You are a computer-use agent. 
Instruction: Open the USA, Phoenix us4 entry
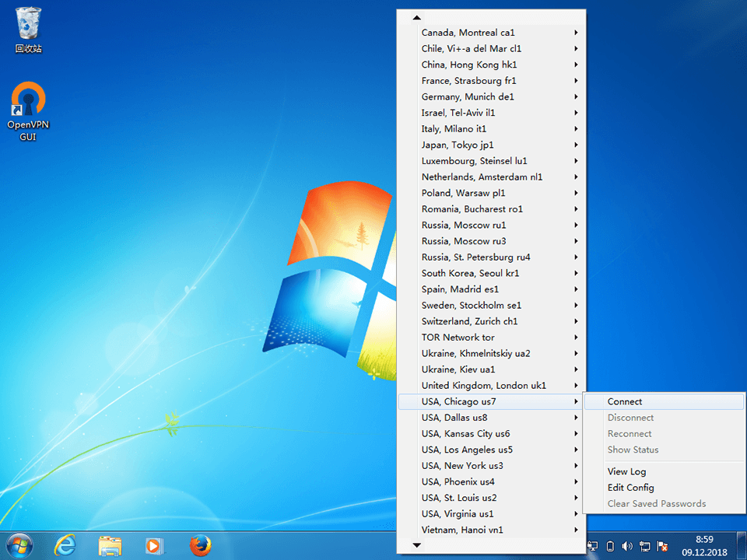point(491,481)
